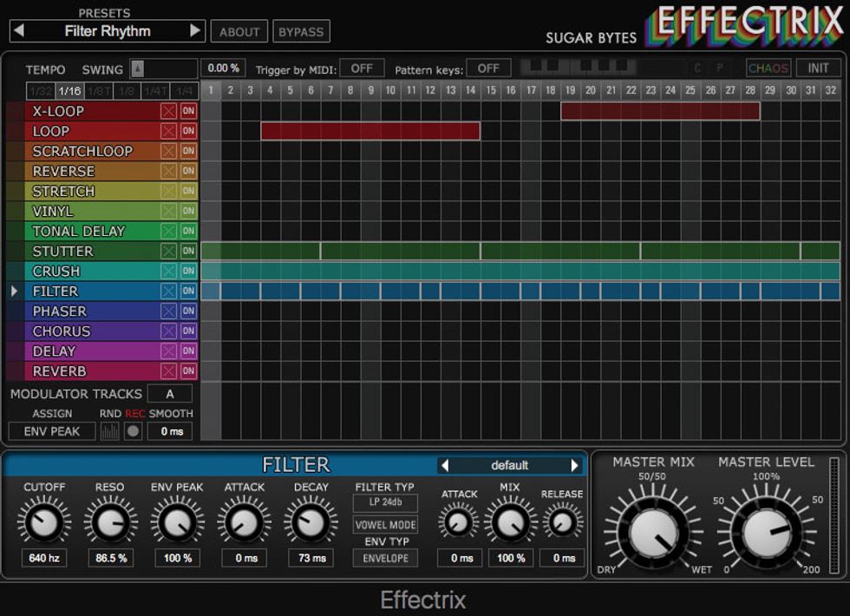This screenshot has width=850, height=616.
Task: Toggle the Pattern keys OFF switch
Action: [488, 69]
